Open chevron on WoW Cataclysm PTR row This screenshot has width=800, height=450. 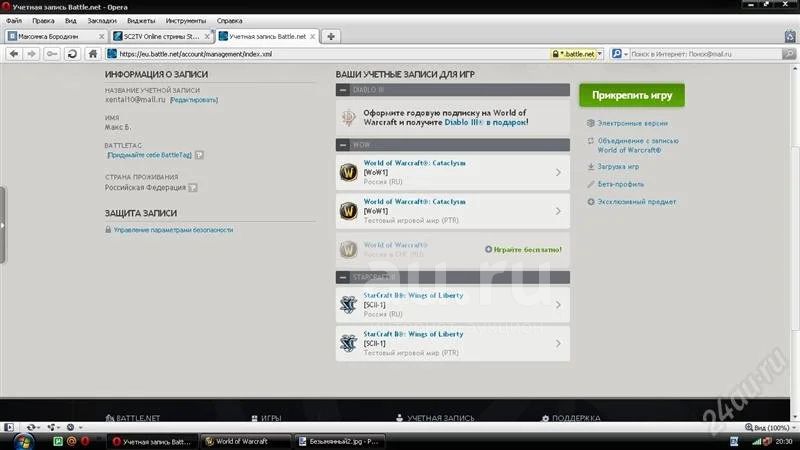(x=558, y=211)
